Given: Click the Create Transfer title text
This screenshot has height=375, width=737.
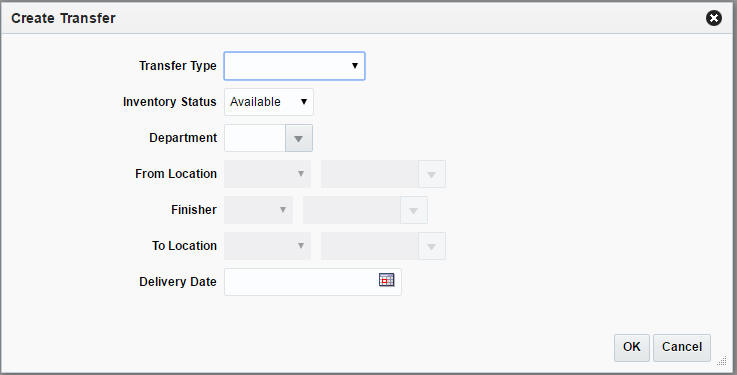Looking at the screenshot, I should (63, 18).
